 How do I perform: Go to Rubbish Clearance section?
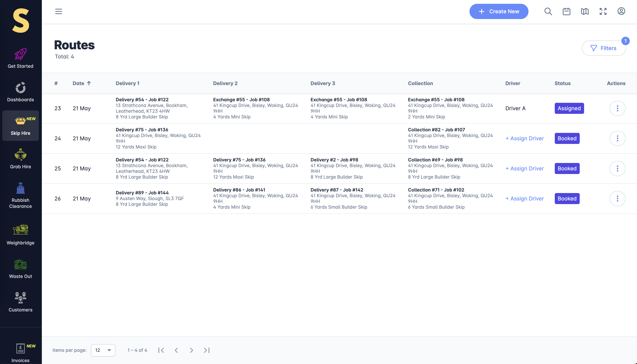21,196
